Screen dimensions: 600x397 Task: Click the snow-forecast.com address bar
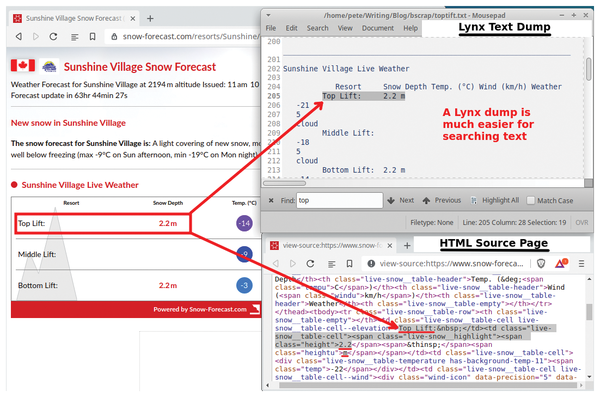click(x=190, y=36)
